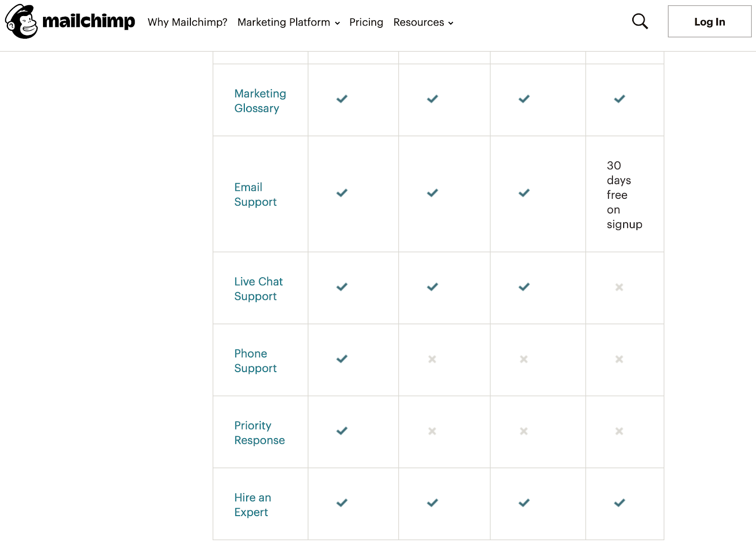Click the Mailchimp monkey logo
This screenshot has height=543, width=756.
(x=21, y=22)
